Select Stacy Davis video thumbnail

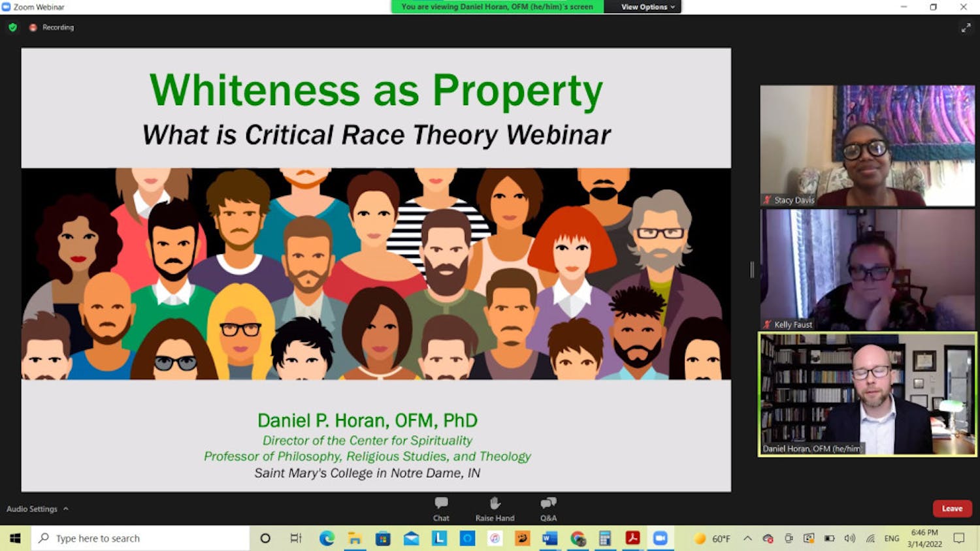pyautogui.click(x=867, y=146)
